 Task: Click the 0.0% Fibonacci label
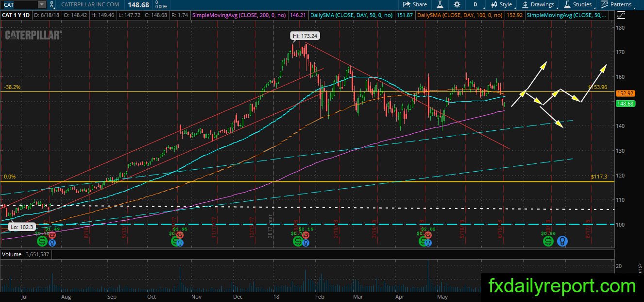(x=10, y=177)
